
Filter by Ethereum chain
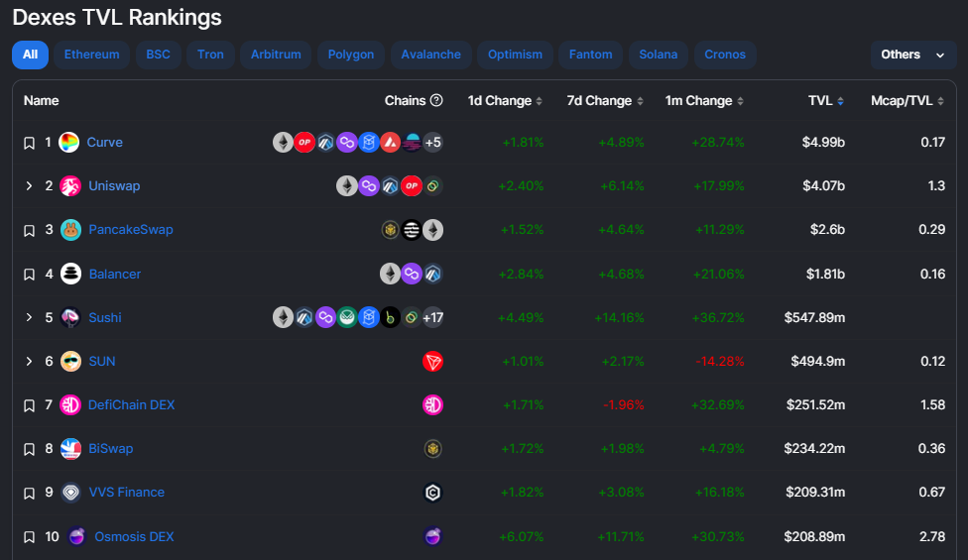click(91, 55)
